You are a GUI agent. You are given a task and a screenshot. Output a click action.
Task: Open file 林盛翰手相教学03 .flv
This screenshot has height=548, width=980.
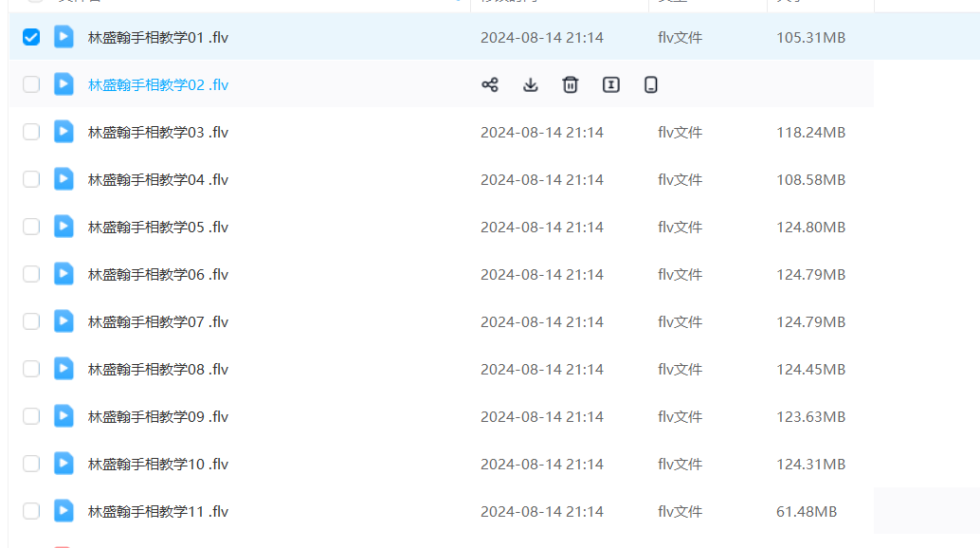point(157,132)
